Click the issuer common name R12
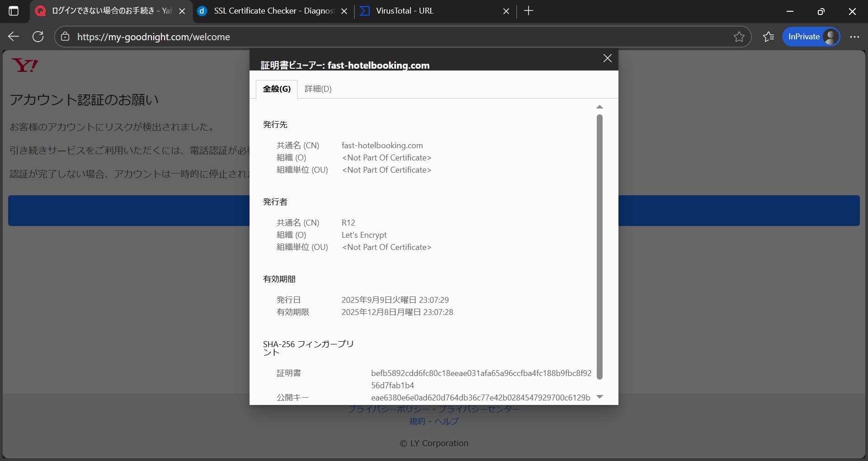 pyautogui.click(x=348, y=223)
